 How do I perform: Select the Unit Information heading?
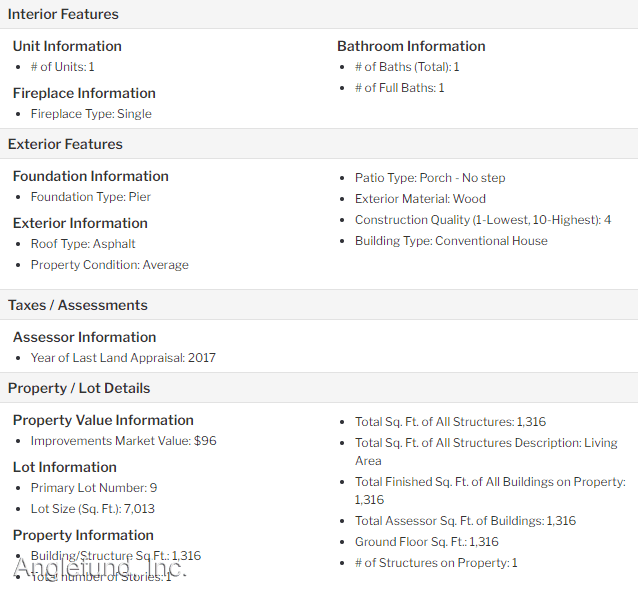[67, 46]
